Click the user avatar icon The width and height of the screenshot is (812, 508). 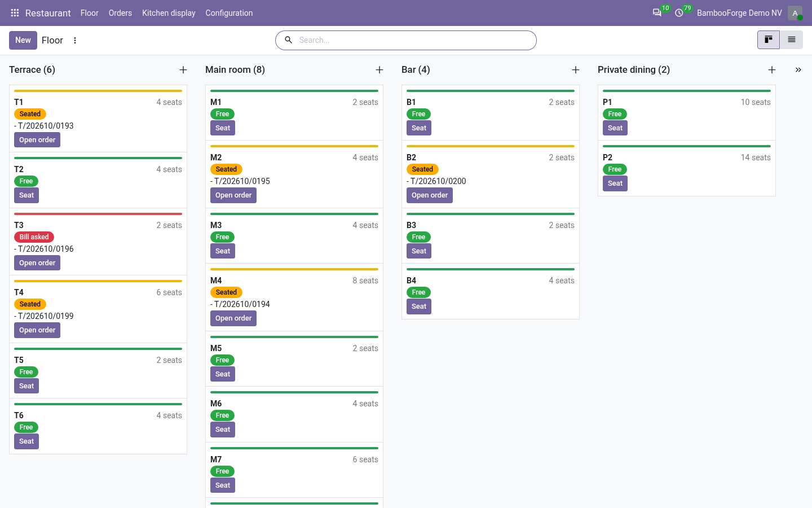(x=795, y=13)
